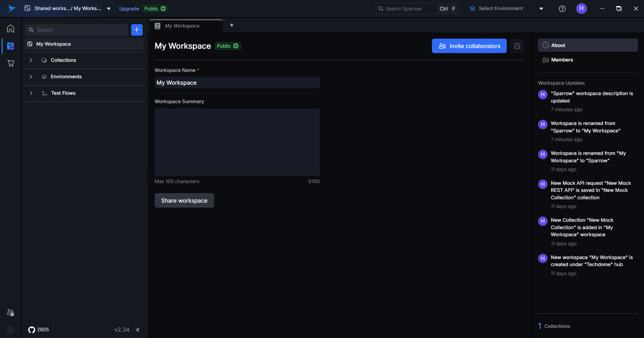644x338 pixels.
Task: Expand the Collections tree section
Action: coord(31,60)
